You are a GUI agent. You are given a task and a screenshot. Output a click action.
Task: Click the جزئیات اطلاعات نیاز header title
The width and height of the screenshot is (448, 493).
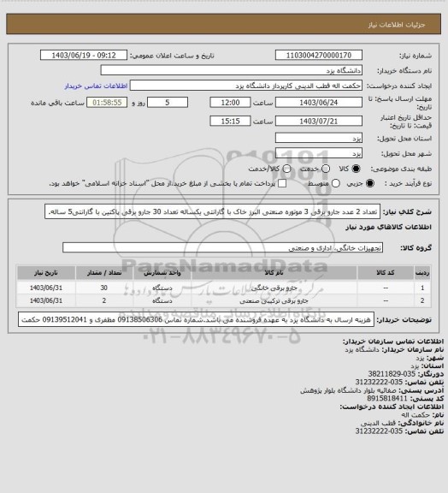pyautogui.click(x=397, y=25)
